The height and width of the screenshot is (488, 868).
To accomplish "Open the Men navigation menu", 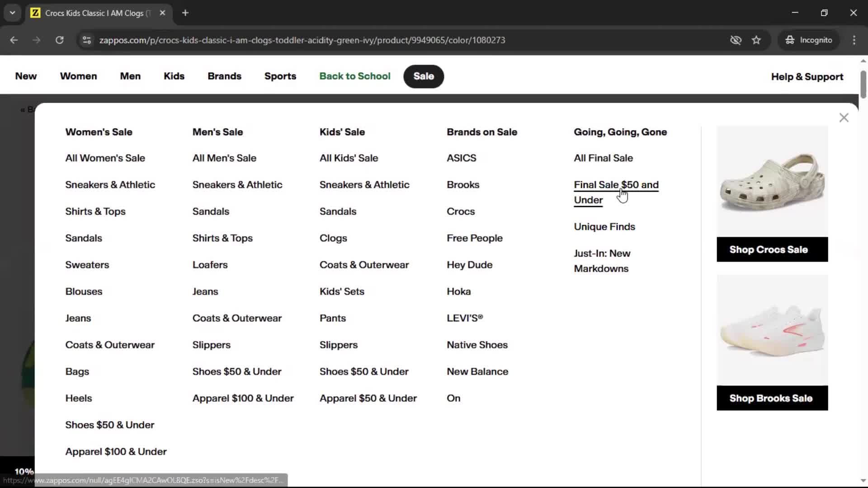I will tap(130, 76).
